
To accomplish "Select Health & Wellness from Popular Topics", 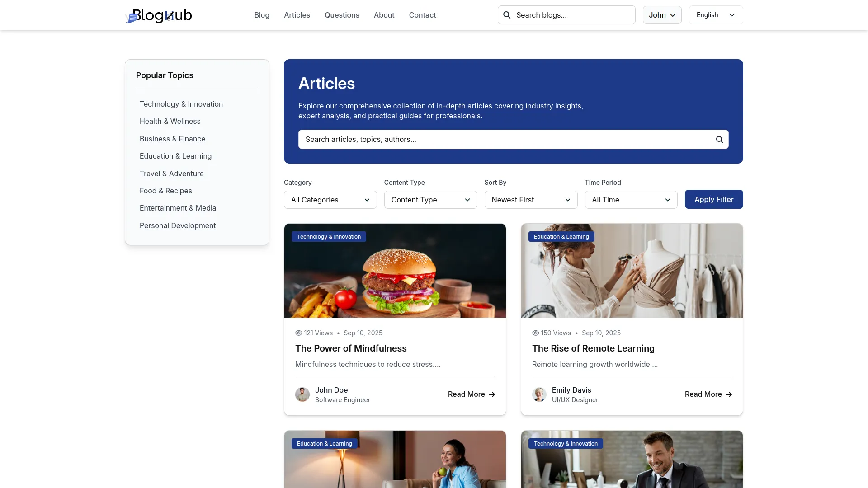I will coord(170,121).
